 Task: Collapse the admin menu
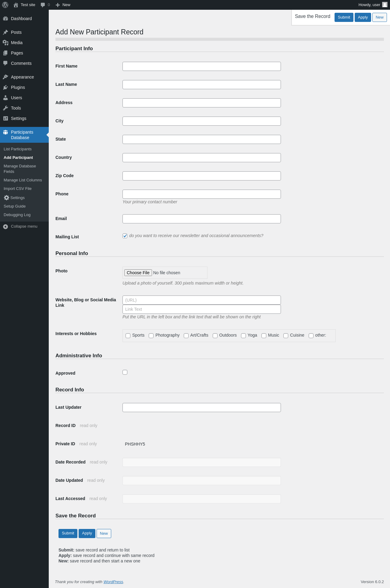point(20,226)
